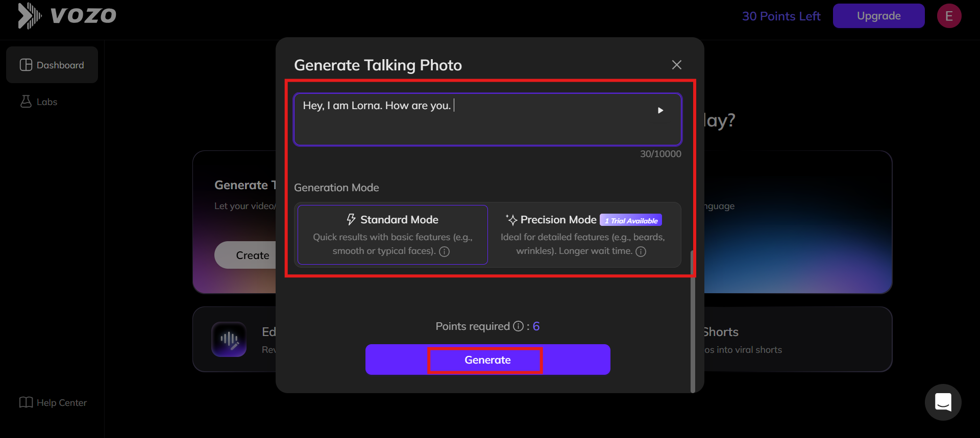Open the user profile avatar E
The image size is (980, 438).
[x=949, y=16]
